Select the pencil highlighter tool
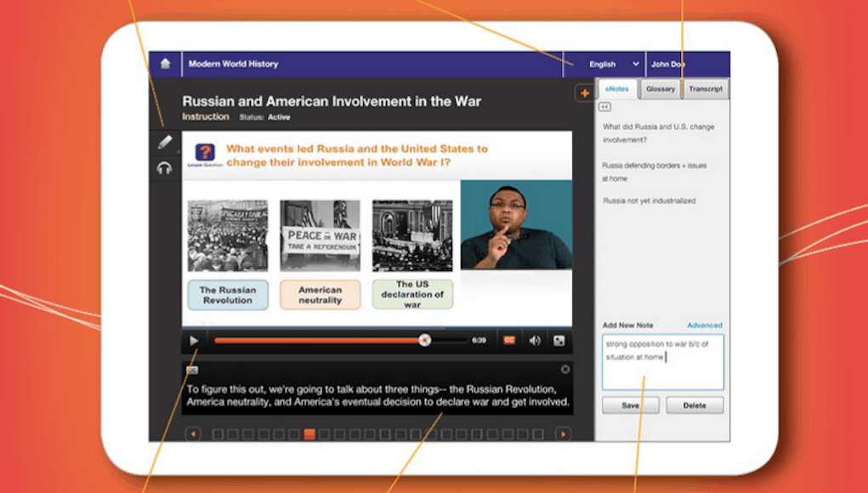868x493 pixels. [x=164, y=143]
